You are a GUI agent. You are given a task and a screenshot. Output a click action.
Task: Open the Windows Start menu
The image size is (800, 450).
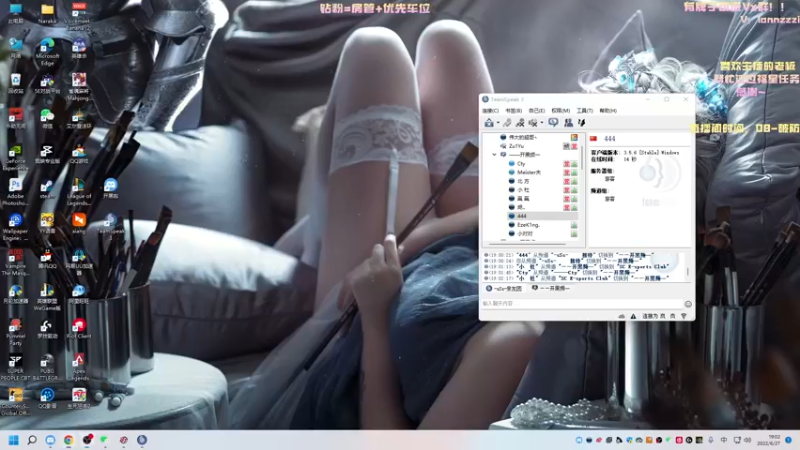14,440
